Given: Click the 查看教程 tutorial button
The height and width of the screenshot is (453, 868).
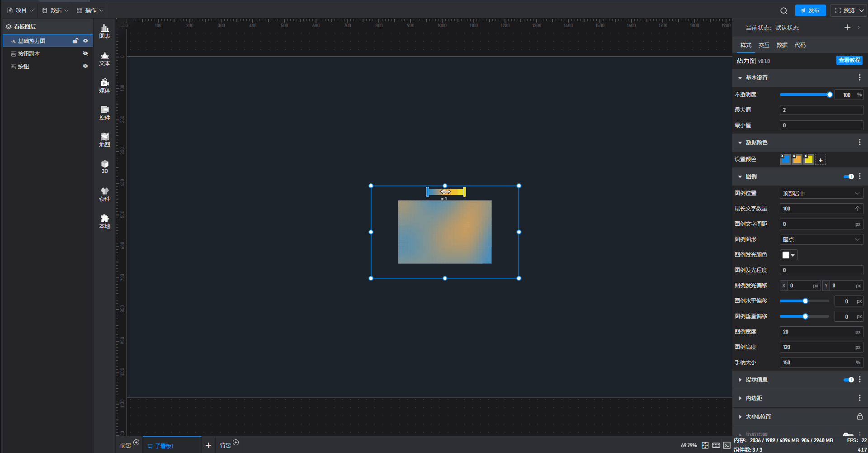Looking at the screenshot, I should [x=849, y=60].
